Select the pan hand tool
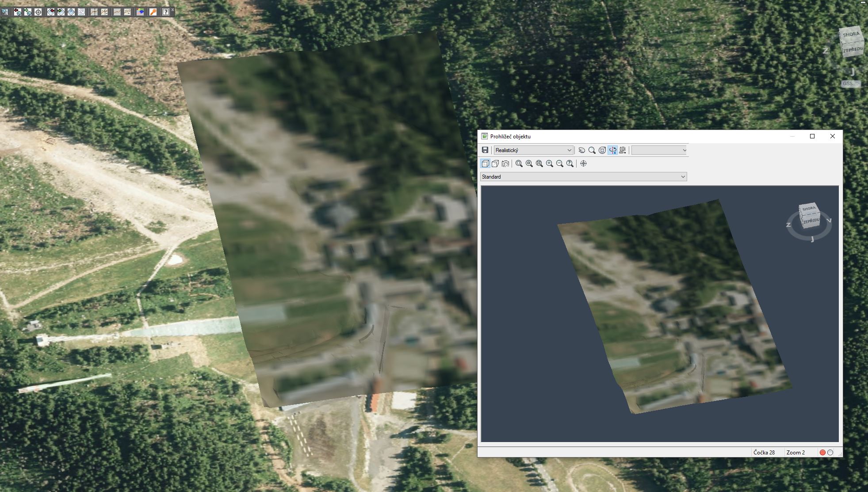 coord(582,150)
